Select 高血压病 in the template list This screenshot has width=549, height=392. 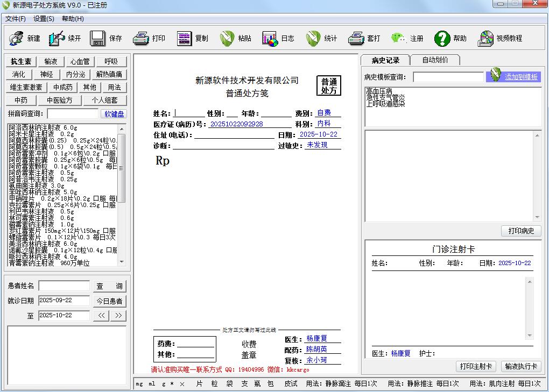[379, 91]
